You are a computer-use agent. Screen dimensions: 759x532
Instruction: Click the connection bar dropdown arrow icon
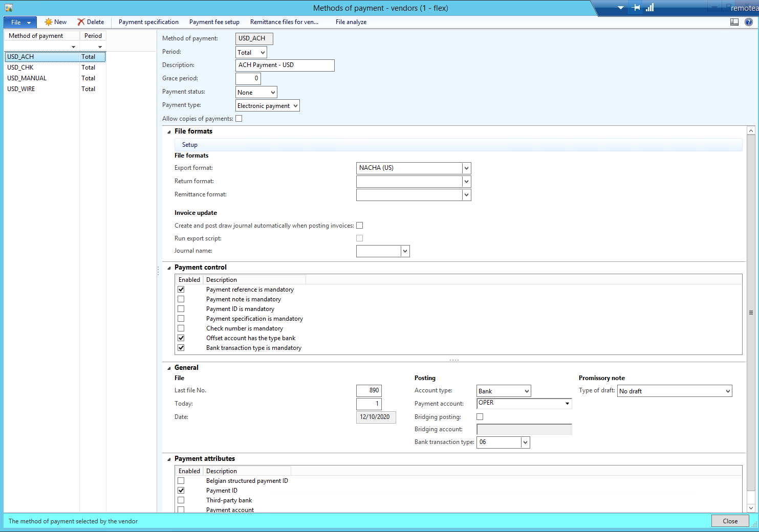pos(621,8)
